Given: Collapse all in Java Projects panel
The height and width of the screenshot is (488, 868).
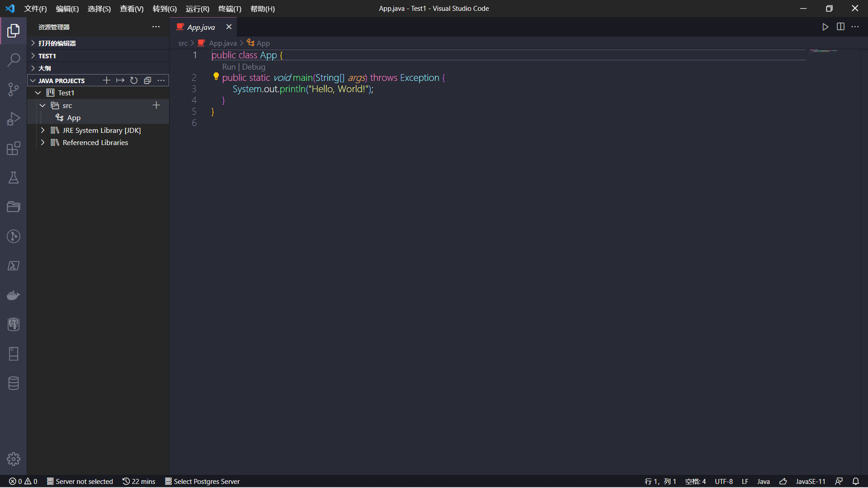Looking at the screenshot, I should click(x=147, y=80).
